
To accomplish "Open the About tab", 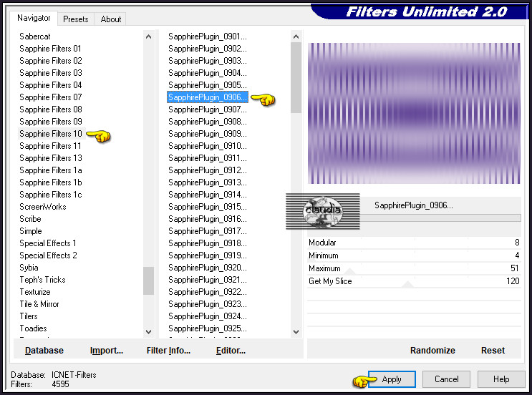I will (110, 19).
